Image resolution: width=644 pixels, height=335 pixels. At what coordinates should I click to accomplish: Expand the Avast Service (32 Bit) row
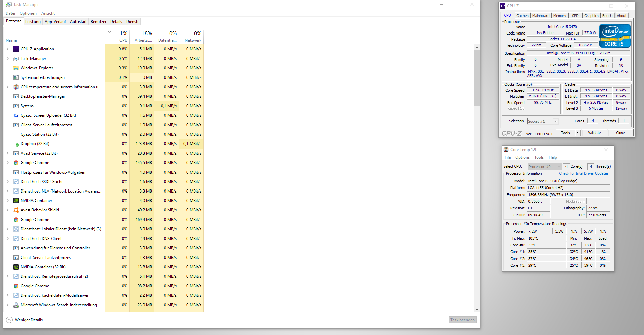click(x=8, y=153)
